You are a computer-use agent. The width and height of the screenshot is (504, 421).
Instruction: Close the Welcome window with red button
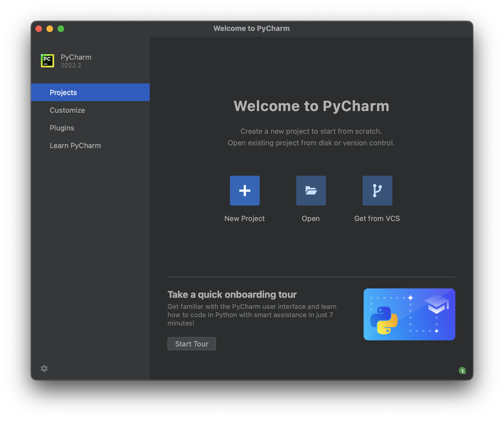39,29
